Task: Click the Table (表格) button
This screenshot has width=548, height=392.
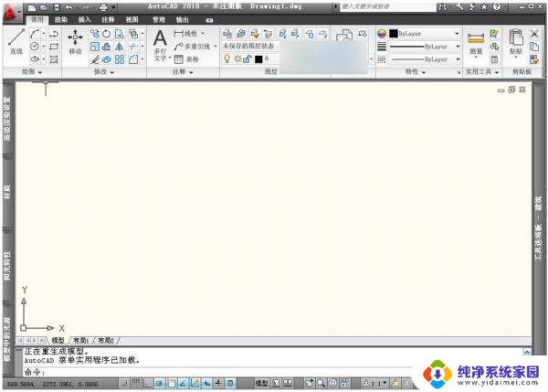Action: pyautogui.click(x=186, y=59)
